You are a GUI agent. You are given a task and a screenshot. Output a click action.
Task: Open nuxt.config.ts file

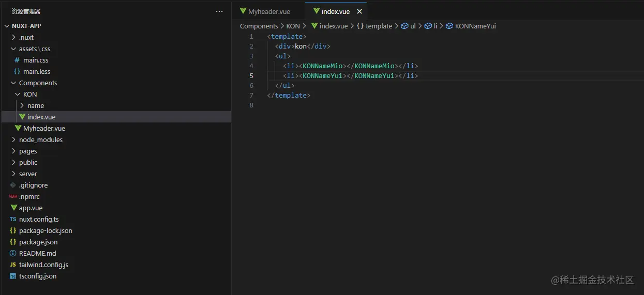(x=39, y=219)
